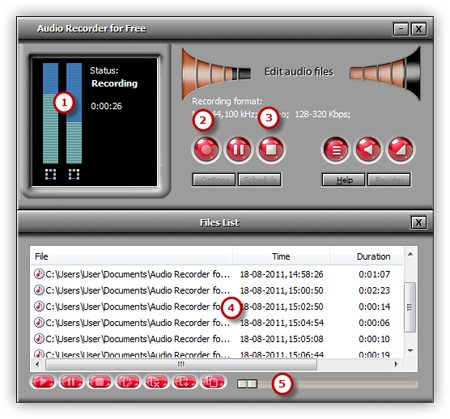The image size is (450, 419).
Task: Select the file recorded at 15:05:08
Action: click(x=217, y=339)
